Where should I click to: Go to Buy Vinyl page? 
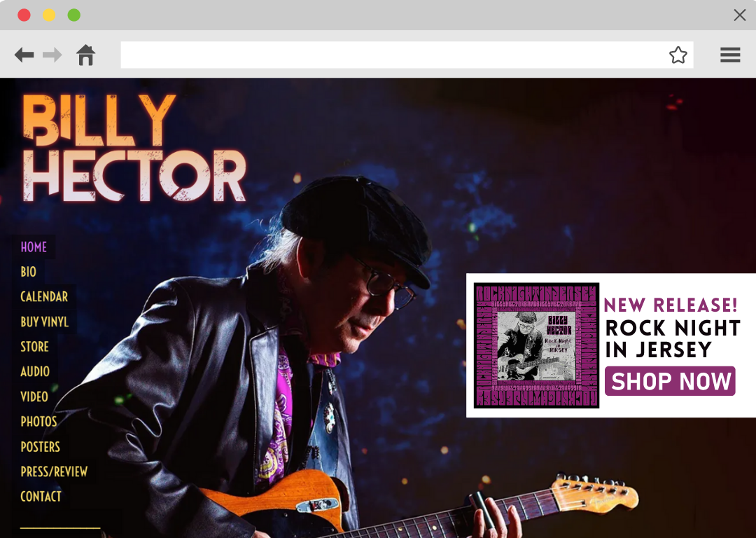[x=44, y=322]
